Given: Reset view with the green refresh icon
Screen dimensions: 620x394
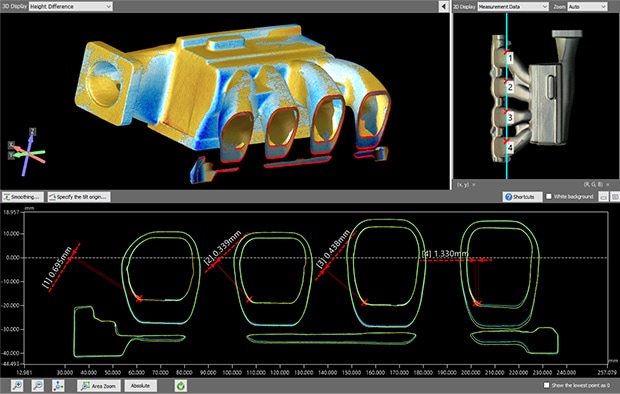Looking at the screenshot, I should [181, 385].
